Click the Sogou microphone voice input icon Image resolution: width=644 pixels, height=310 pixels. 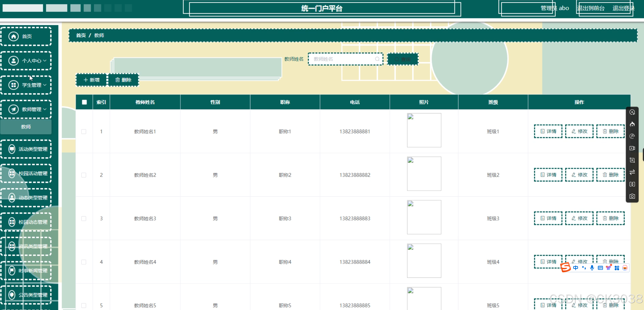point(592,268)
